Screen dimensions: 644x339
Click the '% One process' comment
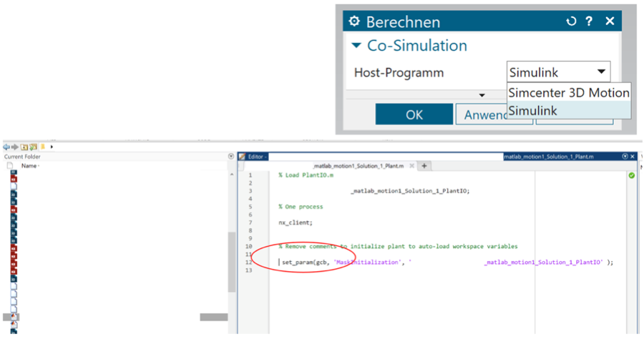coord(301,207)
